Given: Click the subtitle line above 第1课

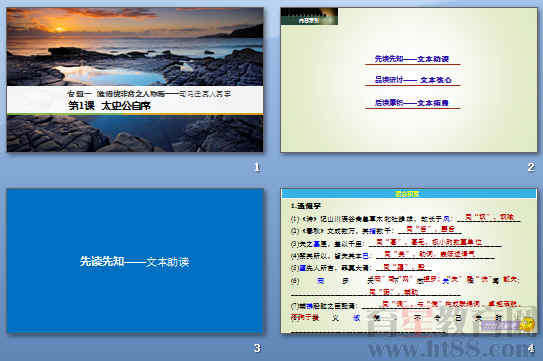Looking at the screenshot, I should pyautogui.click(x=149, y=94).
